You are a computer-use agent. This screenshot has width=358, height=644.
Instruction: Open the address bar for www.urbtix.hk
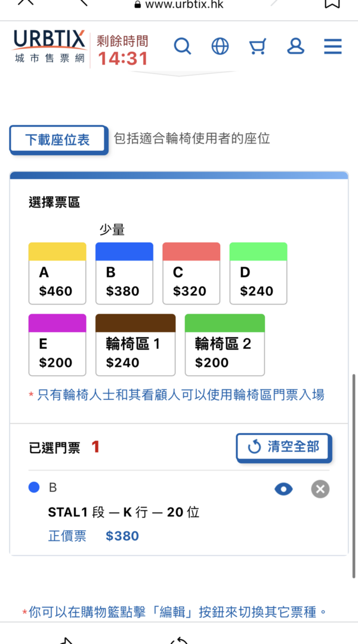[185, 5]
